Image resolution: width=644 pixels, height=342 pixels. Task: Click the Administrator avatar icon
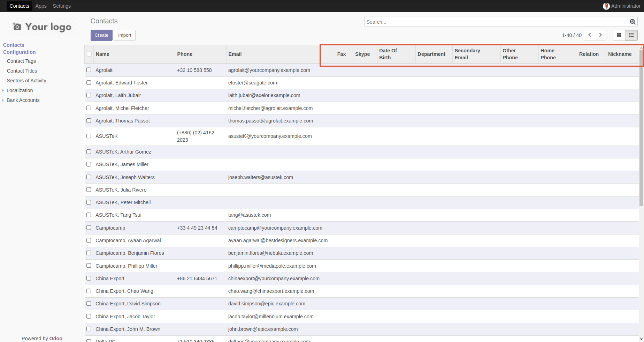pyautogui.click(x=606, y=6)
